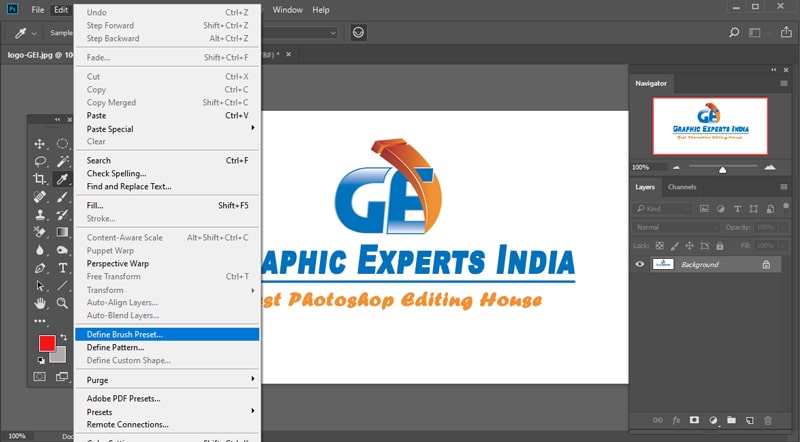Toggle pixel layer filter in Layers panel
The width and height of the screenshot is (800, 442).
pos(704,209)
